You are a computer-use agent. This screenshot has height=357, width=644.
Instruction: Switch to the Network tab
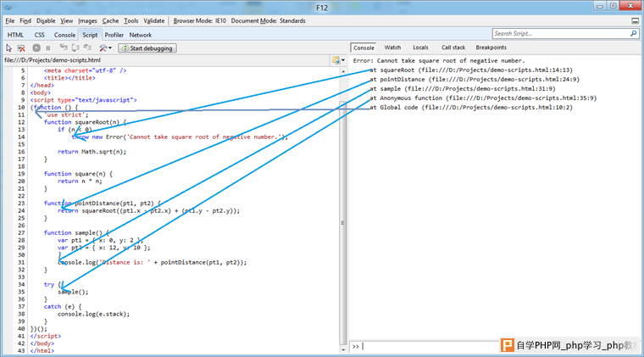141,35
